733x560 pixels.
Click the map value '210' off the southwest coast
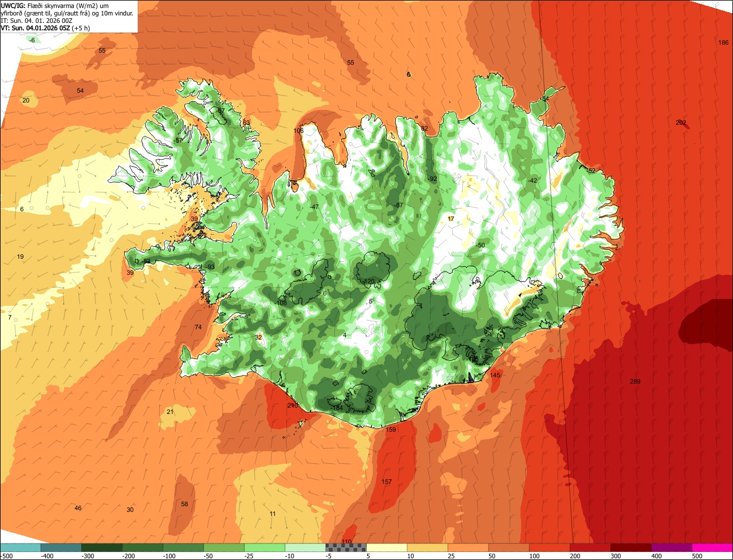[x=293, y=405]
